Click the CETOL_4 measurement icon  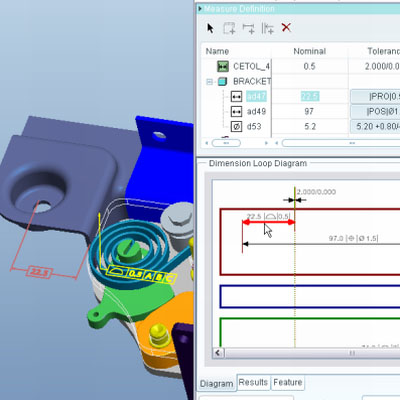pyautogui.click(x=223, y=66)
